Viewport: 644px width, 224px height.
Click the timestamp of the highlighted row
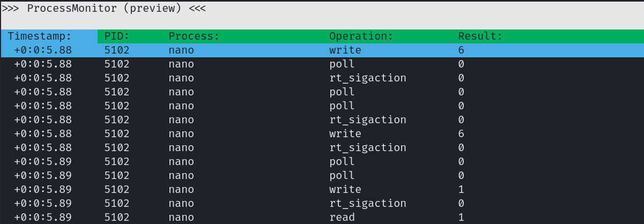click(x=43, y=50)
